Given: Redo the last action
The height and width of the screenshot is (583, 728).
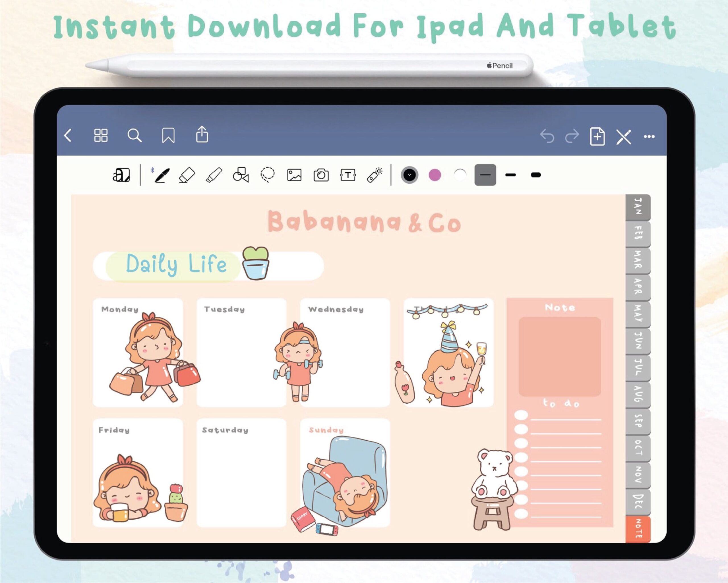Looking at the screenshot, I should tap(572, 136).
